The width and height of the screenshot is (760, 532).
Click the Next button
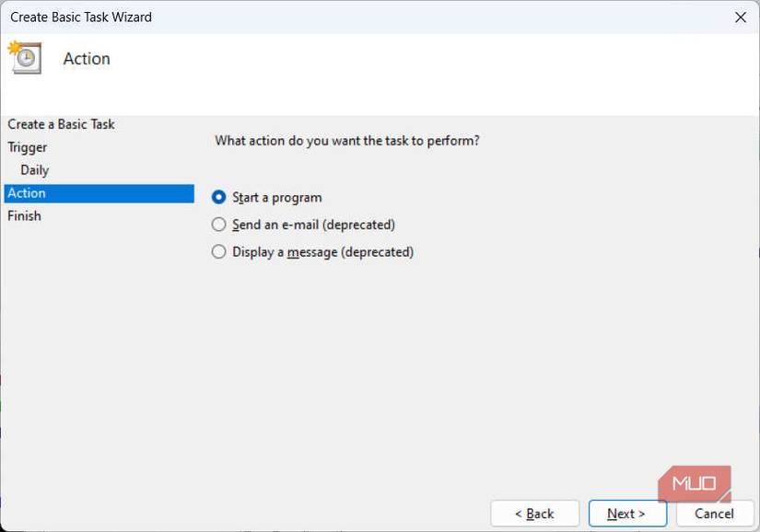click(x=627, y=514)
